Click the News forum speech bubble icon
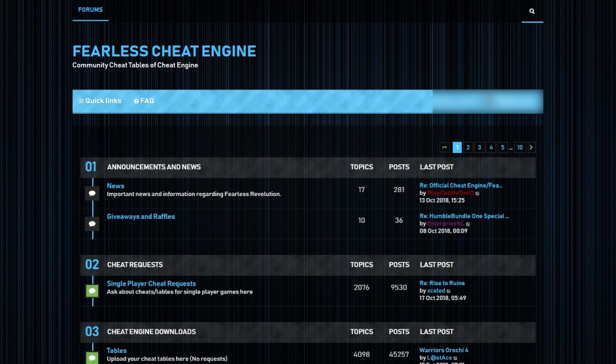Screen dimensions: 616x364 (92, 193)
